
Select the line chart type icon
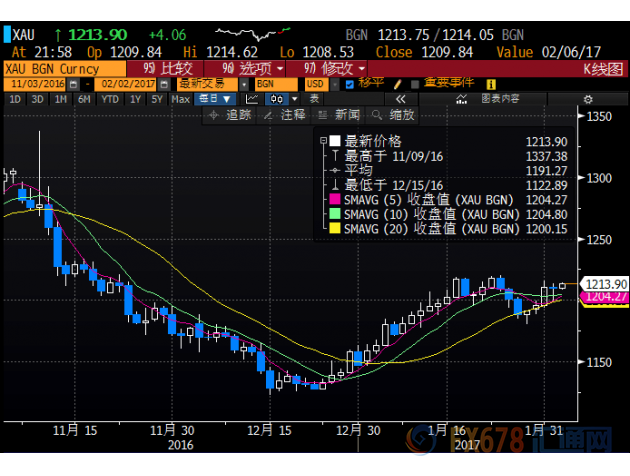click(253, 99)
